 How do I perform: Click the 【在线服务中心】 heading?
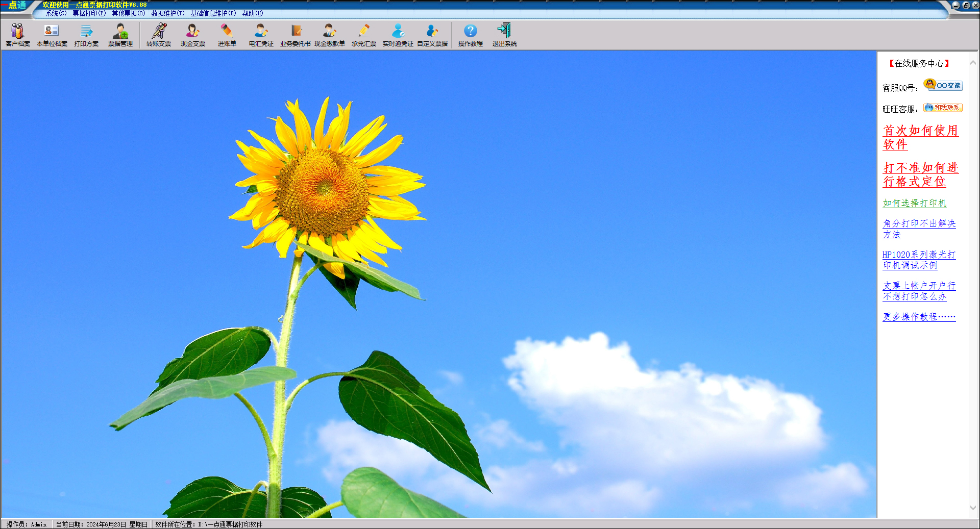tap(919, 63)
